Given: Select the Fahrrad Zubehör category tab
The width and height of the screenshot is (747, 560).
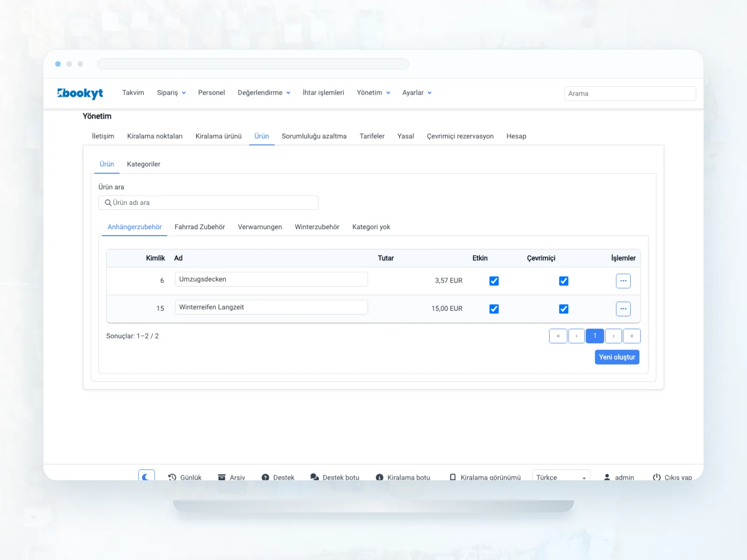Looking at the screenshot, I should [200, 227].
